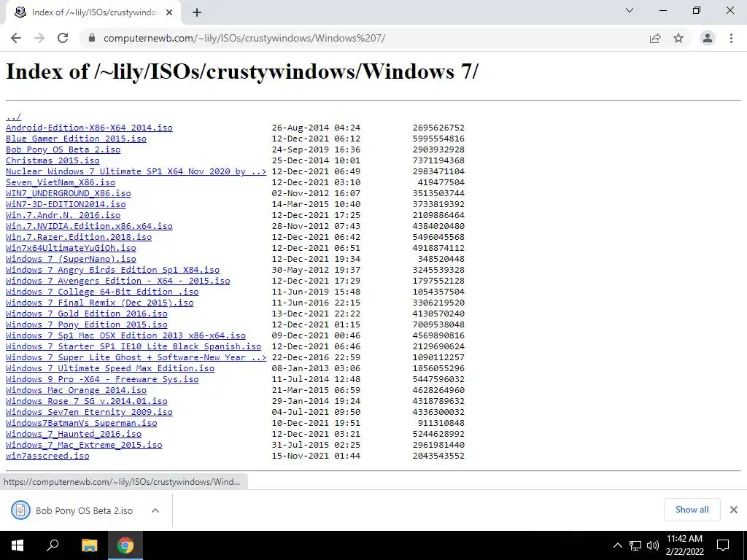The height and width of the screenshot is (560, 747).
Task: Click Windows 7 Gold Edition 2016.iso
Action: coord(87,314)
